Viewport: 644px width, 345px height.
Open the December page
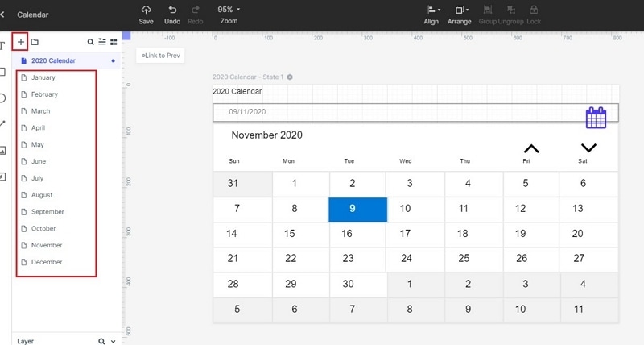point(47,262)
